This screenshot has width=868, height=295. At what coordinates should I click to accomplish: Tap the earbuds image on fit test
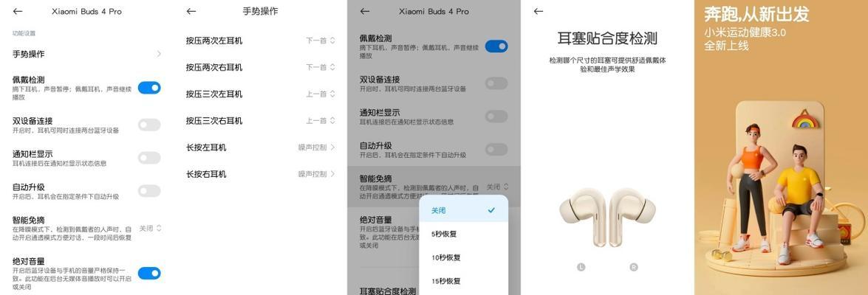point(607,216)
